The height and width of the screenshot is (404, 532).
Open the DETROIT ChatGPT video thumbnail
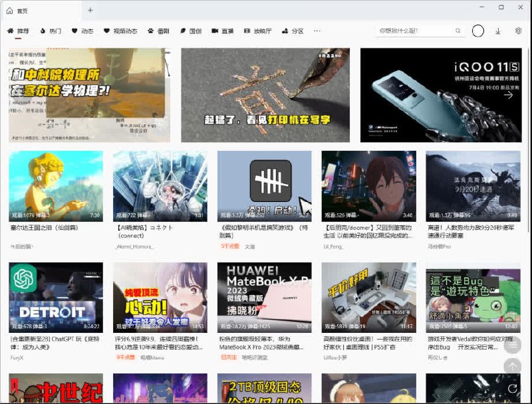pyautogui.click(x=56, y=297)
